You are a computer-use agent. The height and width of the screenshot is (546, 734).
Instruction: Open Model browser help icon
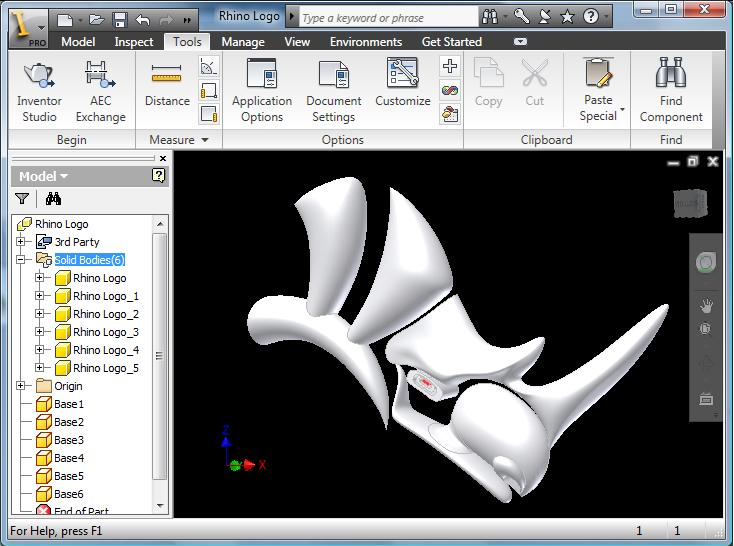pos(159,176)
